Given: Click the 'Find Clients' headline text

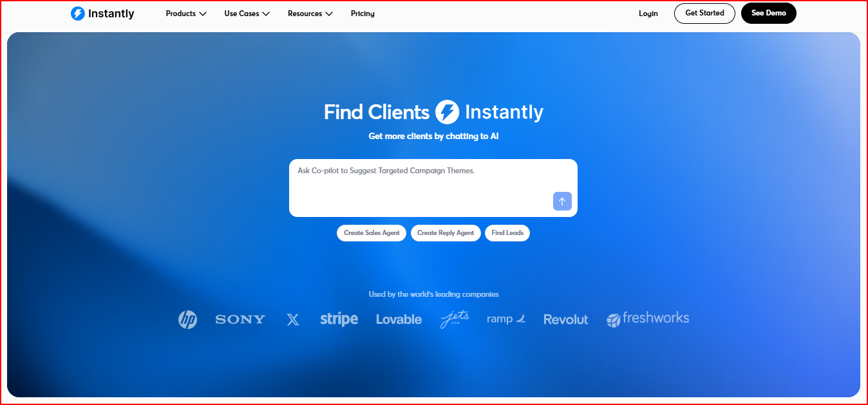Looking at the screenshot, I should [x=377, y=112].
